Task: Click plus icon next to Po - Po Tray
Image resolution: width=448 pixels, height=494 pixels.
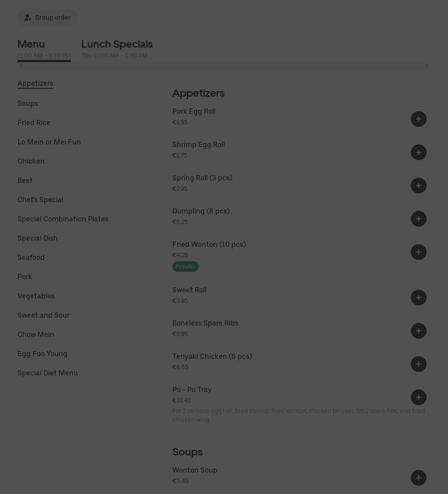Action: coord(418,397)
